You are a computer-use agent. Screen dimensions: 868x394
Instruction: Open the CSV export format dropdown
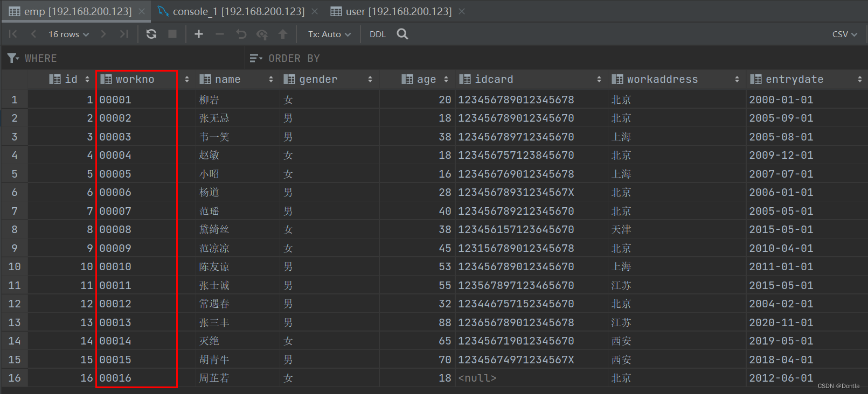[844, 34]
